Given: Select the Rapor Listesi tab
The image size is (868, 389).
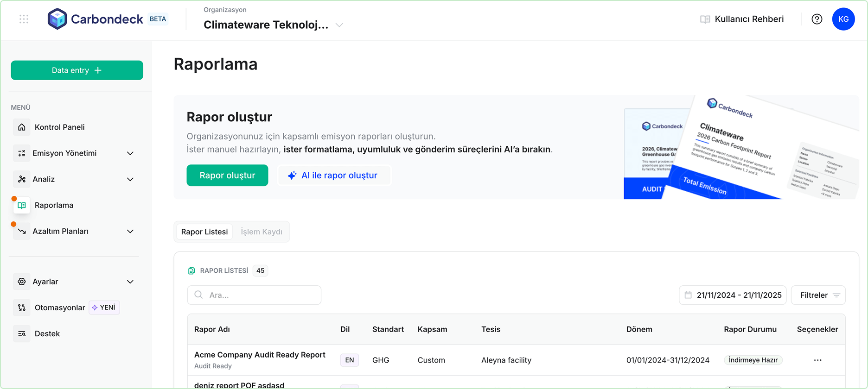Looking at the screenshot, I should 204,232.
